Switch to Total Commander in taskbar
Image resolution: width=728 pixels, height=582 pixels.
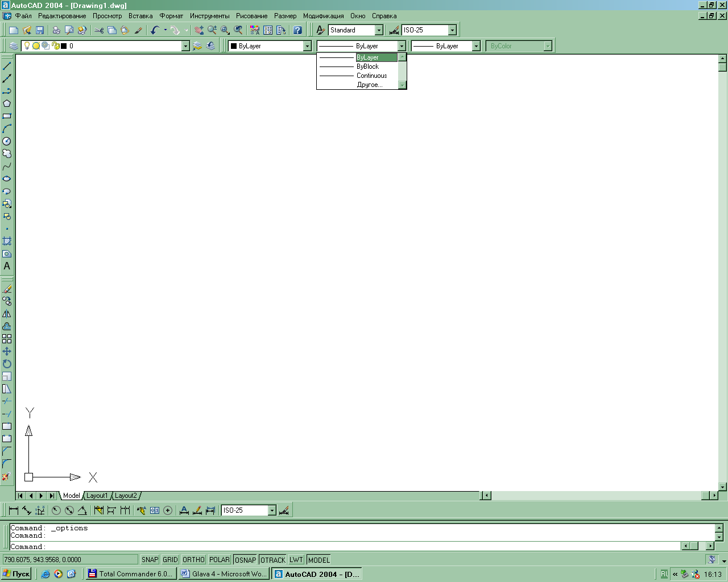tap(130, 574)
